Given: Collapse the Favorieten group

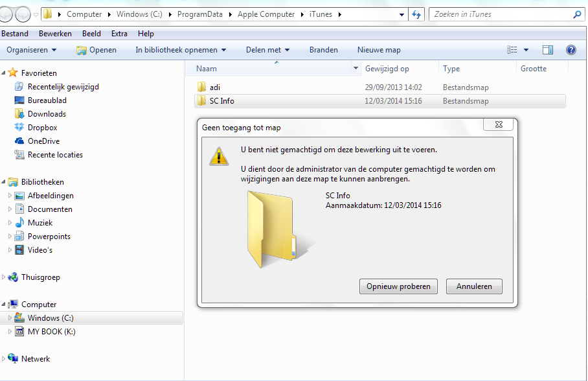Looking at the screenshot, I should click(x=3, y=73).
